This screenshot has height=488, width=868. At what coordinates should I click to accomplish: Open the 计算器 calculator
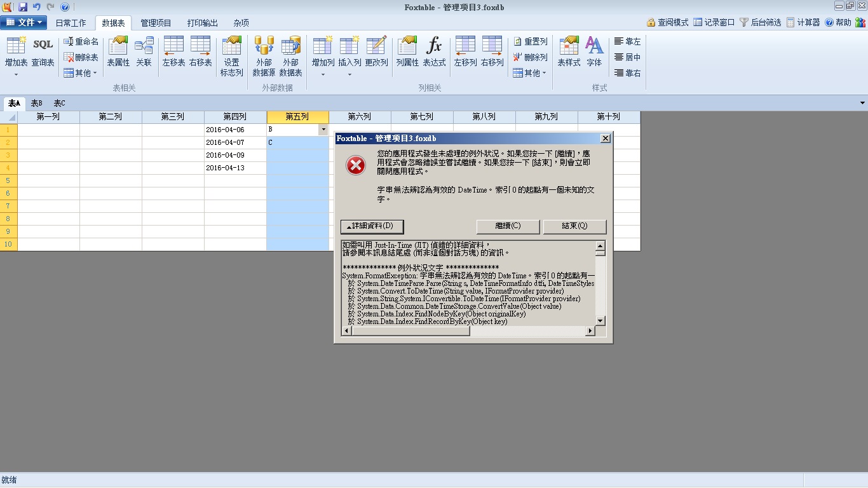(803, 22)
